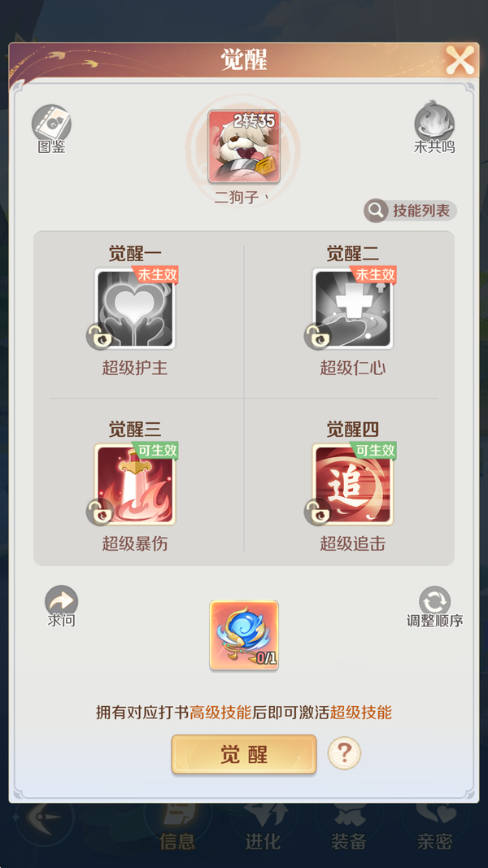Switch to the 信息 tab
Screen dimensions: 488x868
[x=177, y=826]
